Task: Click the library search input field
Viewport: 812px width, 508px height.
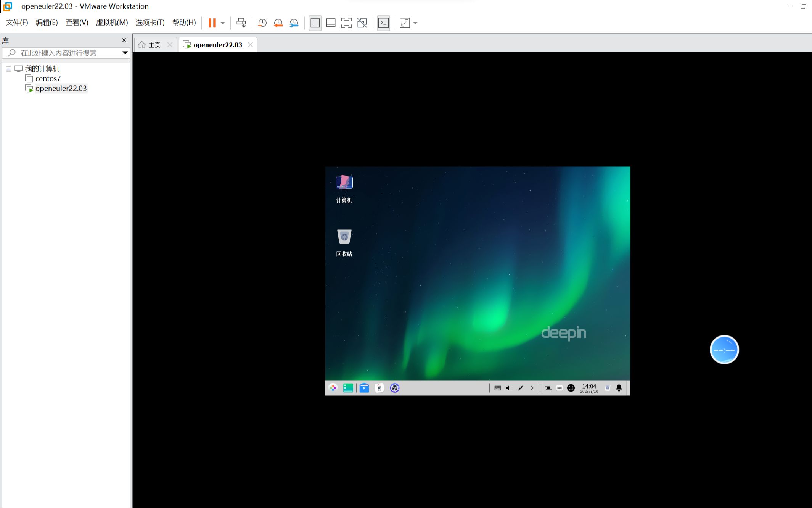Action: (65, 53)
